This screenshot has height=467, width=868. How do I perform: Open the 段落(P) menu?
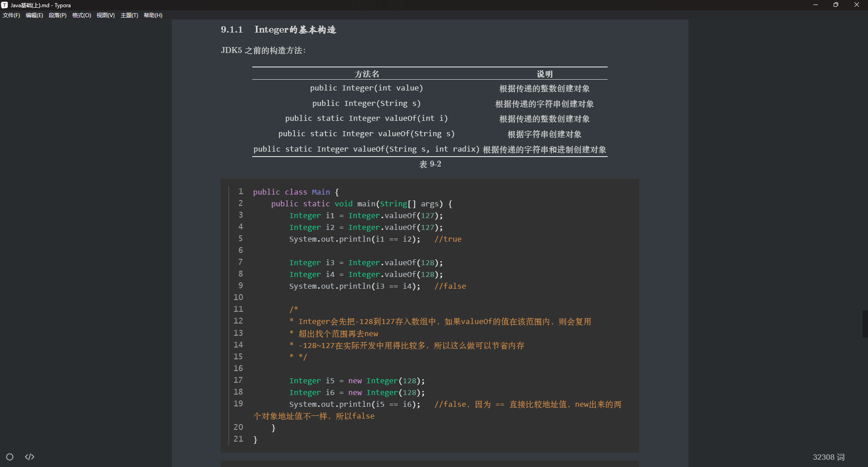(x=58, y=15)
